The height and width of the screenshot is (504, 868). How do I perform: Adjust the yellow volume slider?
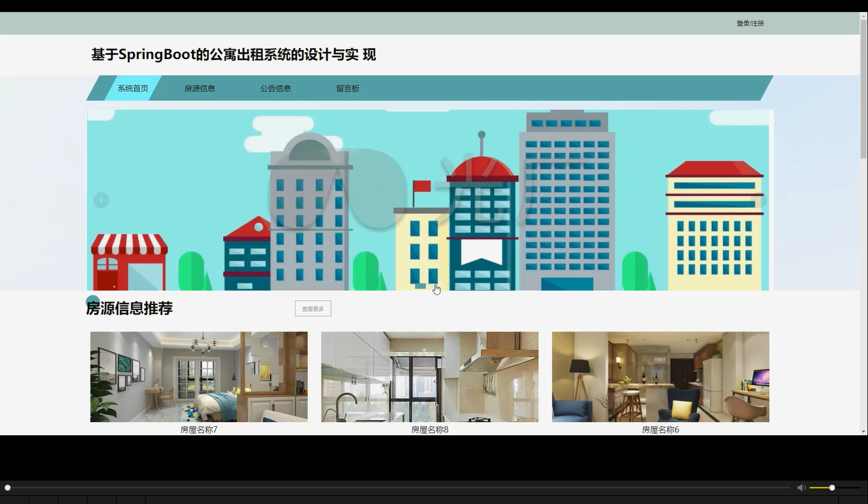tap(830, 487)
